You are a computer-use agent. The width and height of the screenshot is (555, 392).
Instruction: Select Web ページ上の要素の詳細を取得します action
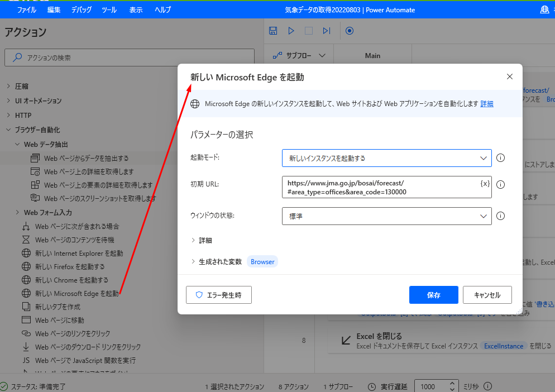pyautogui.click(x=92, y=185)
